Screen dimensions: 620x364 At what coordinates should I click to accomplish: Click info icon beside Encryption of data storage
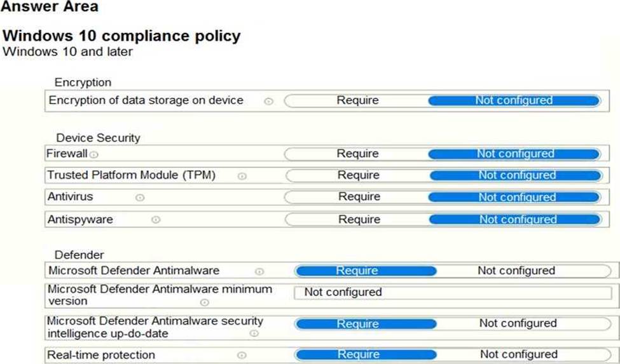pyautogui.click(x=268, y=101)
